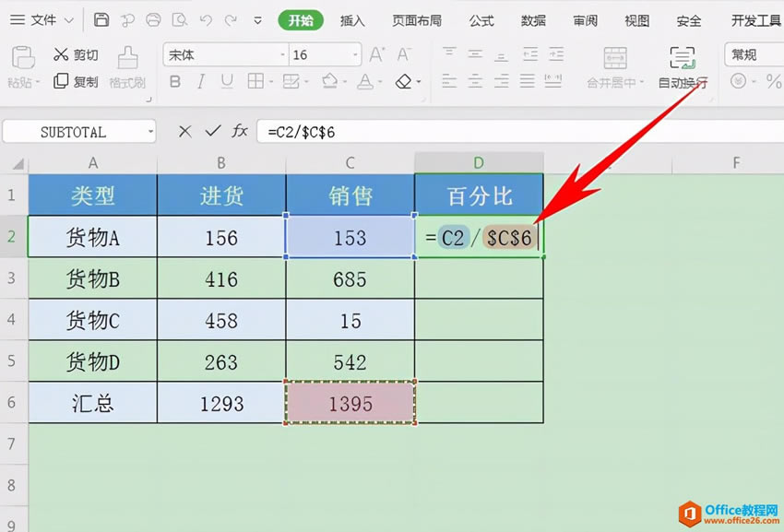Click distributed alignment icon
The height and width of the screenshot is (532, 784).
pyautogui.click(x=553, y=80)
